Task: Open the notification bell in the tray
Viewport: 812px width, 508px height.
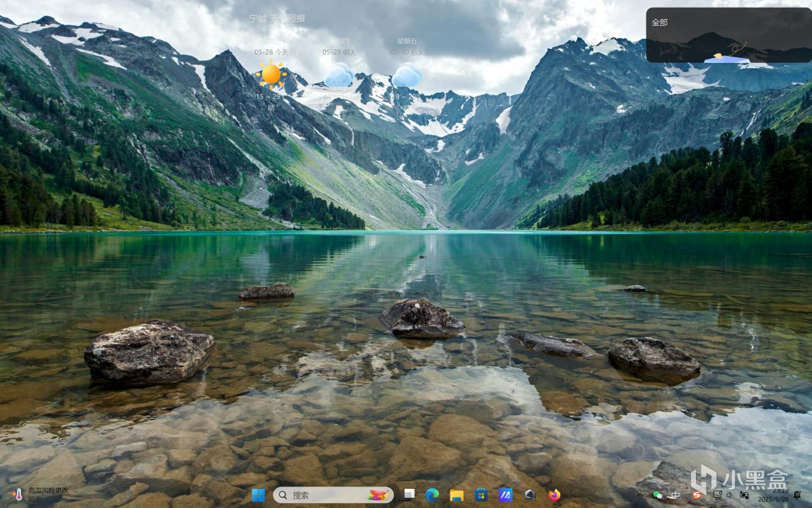Action: 797,495
